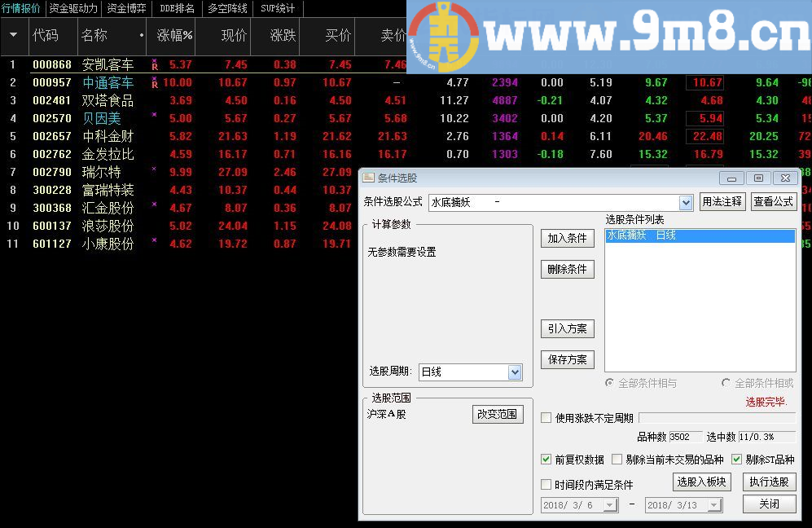The height and width of the screenshot is (528, 812).
Task: Select the 全部条件相与 radio button
Action: (x=609, y=383)
